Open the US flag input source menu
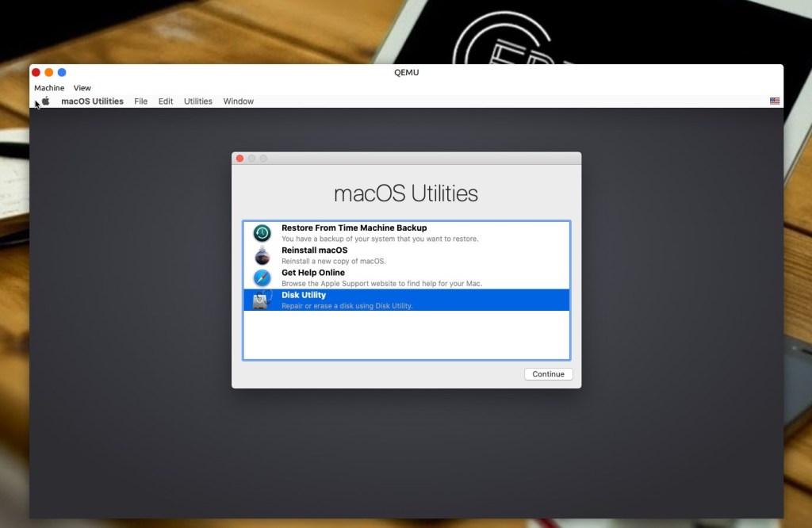The height and width of the screenshot is (528, 812). tap(774, 101)
